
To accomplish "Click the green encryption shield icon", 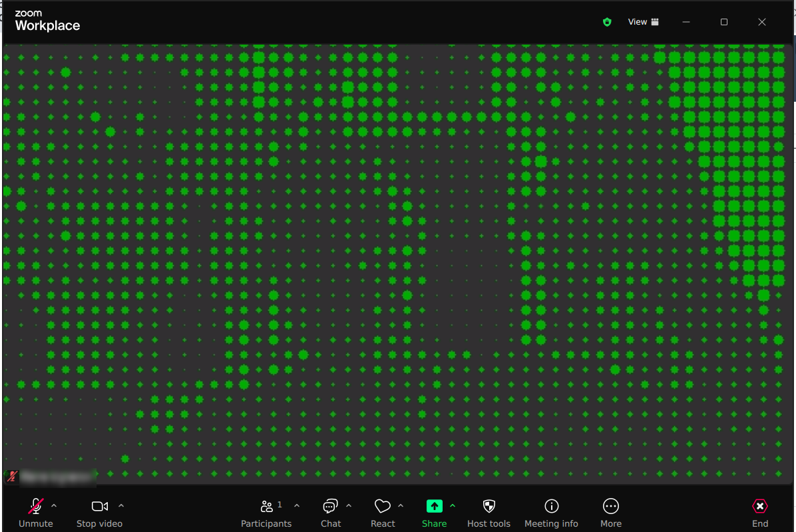I will [607, 22].
